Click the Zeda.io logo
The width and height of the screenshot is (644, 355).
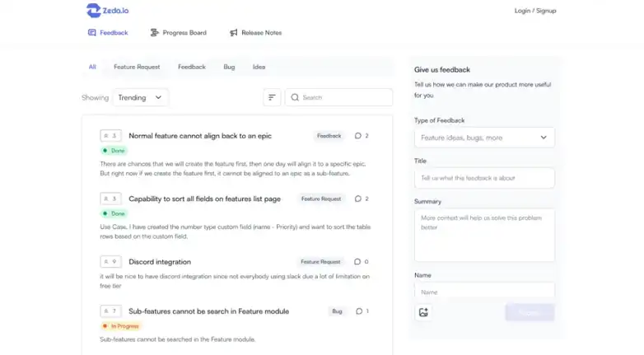coord(107,11)
